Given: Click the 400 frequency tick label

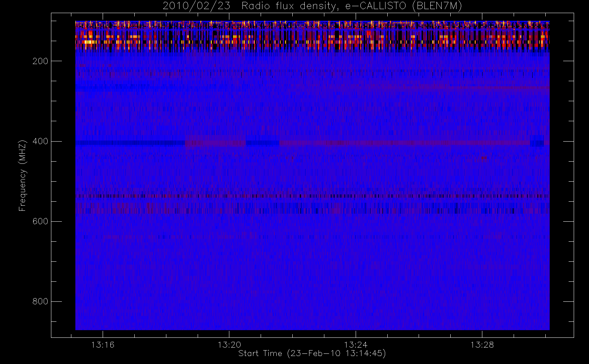Looking at the screenshot, I should tap(40, 141).
